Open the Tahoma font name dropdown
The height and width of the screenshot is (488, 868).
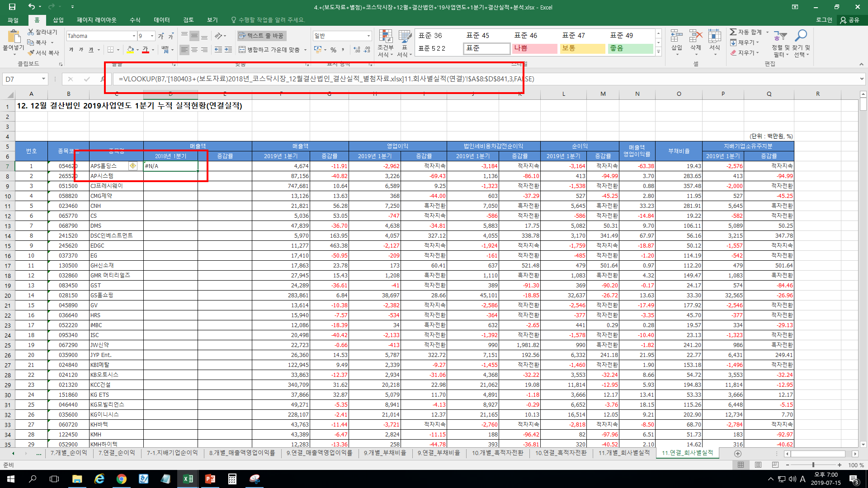click(134, 36)
